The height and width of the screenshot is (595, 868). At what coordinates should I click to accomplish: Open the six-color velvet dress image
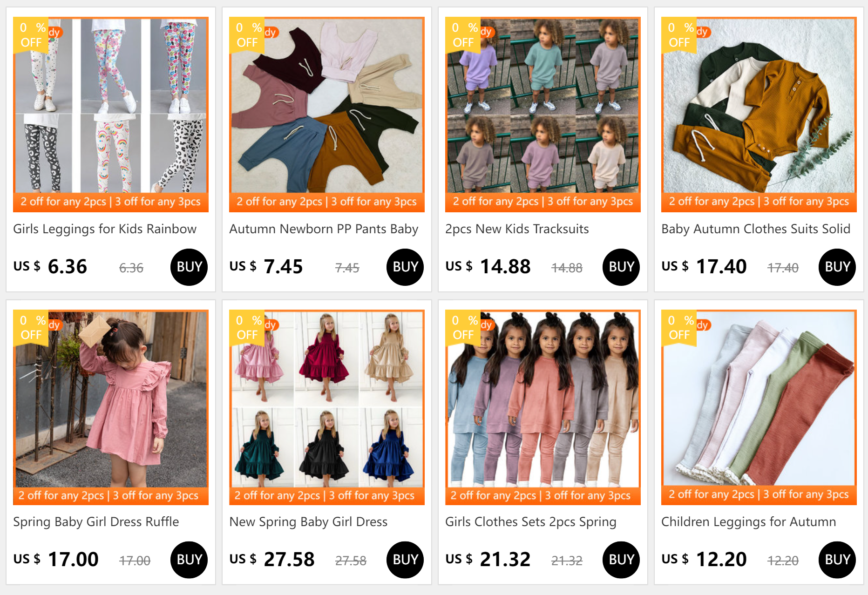click(x=327, y=407)
